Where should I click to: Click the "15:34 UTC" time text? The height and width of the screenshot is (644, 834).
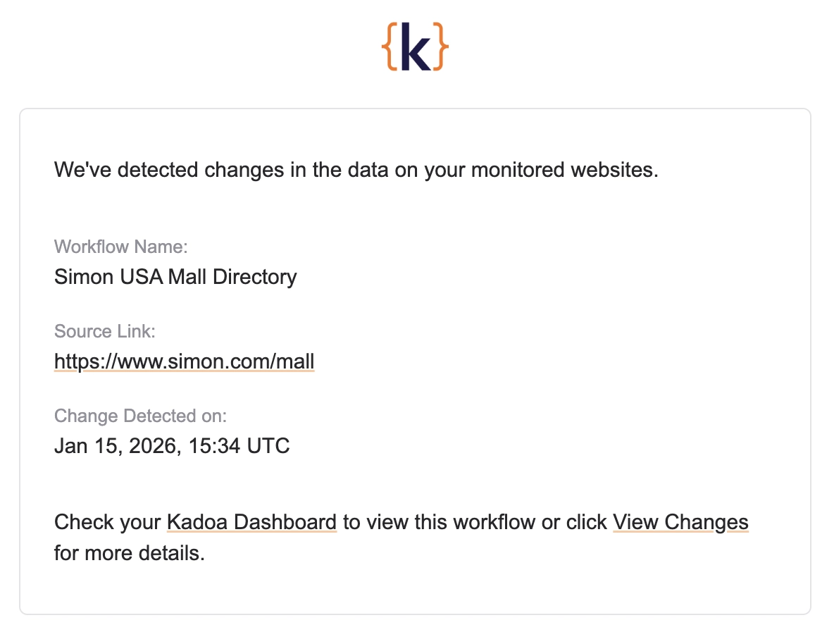click(239, 446)
